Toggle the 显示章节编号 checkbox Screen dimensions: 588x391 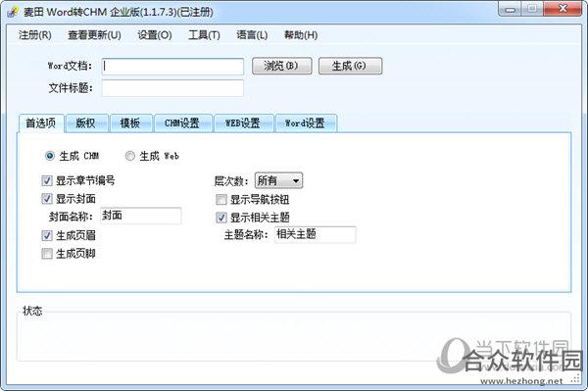point(46,181)
